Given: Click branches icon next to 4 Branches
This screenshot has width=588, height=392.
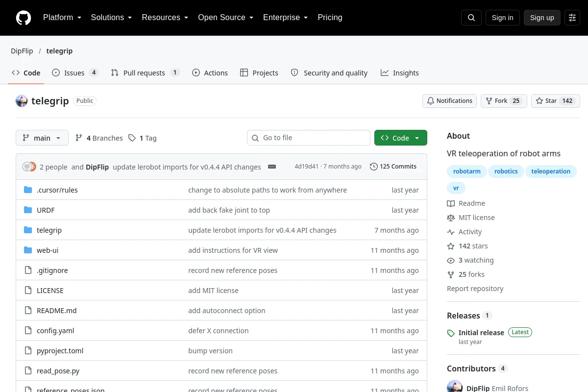Looking at the screenshot, I should (x=79, y=138).
